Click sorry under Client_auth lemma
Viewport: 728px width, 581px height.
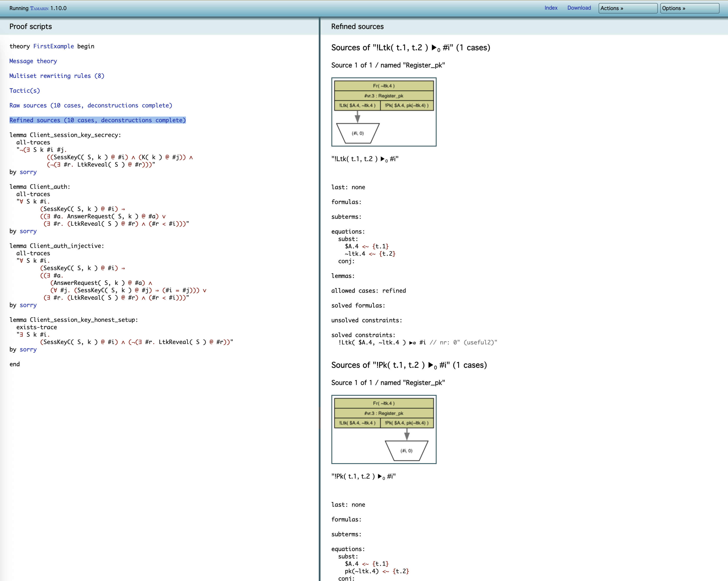tap(28, 231)
